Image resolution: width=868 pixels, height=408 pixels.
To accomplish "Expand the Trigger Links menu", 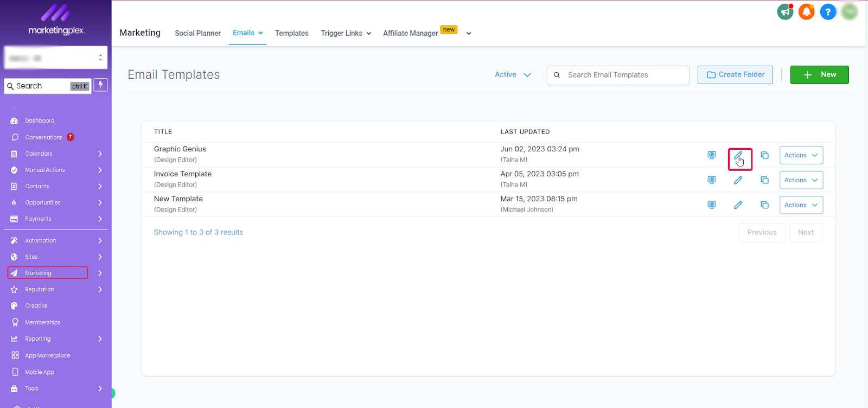I will click(x=346, y=33).
